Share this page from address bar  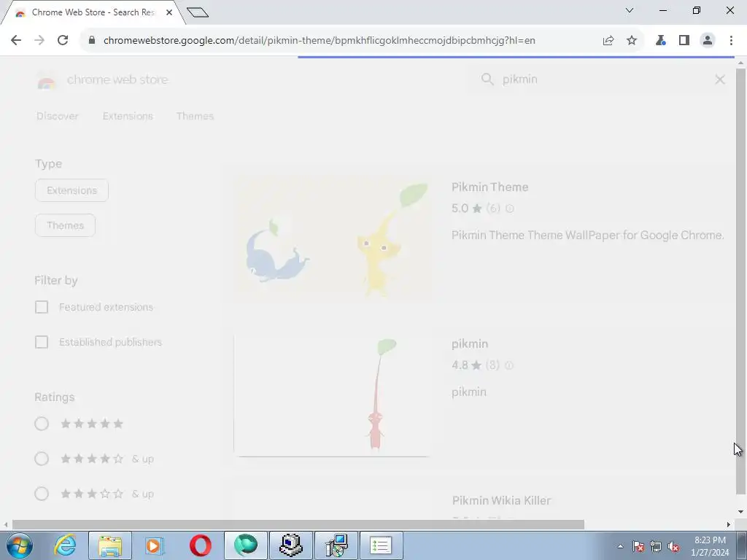coord(608,41)
